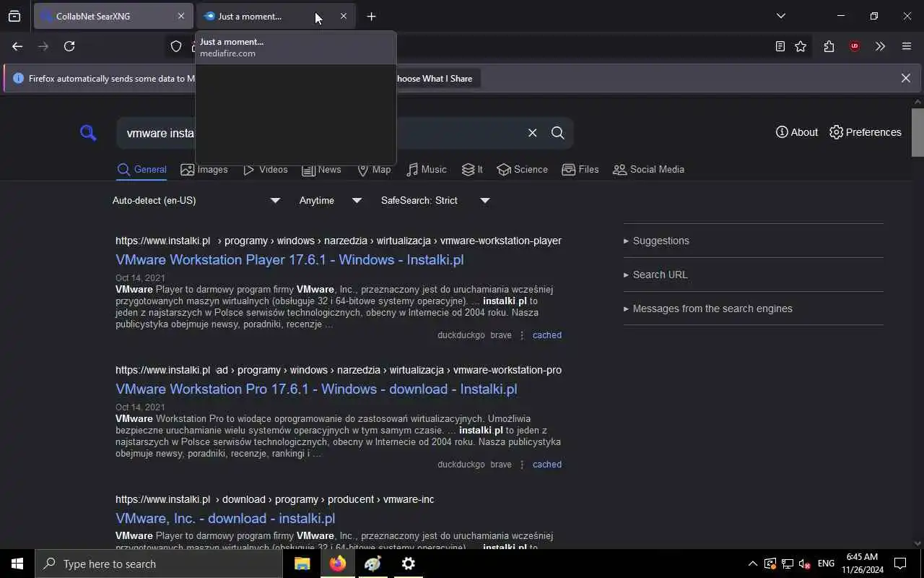
Task: Close the CollabNet SearXNG tab
Action: [x=180, y=16]
